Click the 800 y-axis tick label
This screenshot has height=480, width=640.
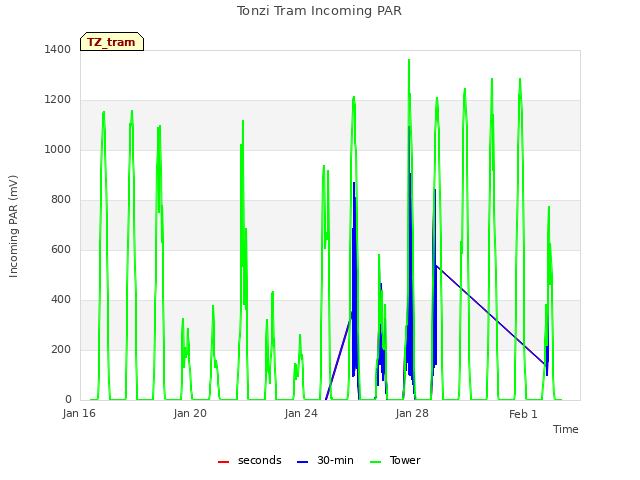point(61,200)
